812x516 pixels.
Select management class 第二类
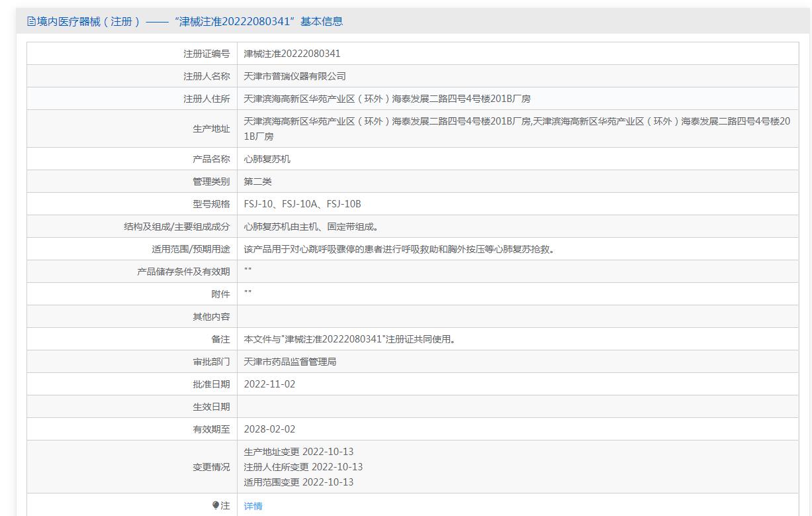click(x=257, y=181)
